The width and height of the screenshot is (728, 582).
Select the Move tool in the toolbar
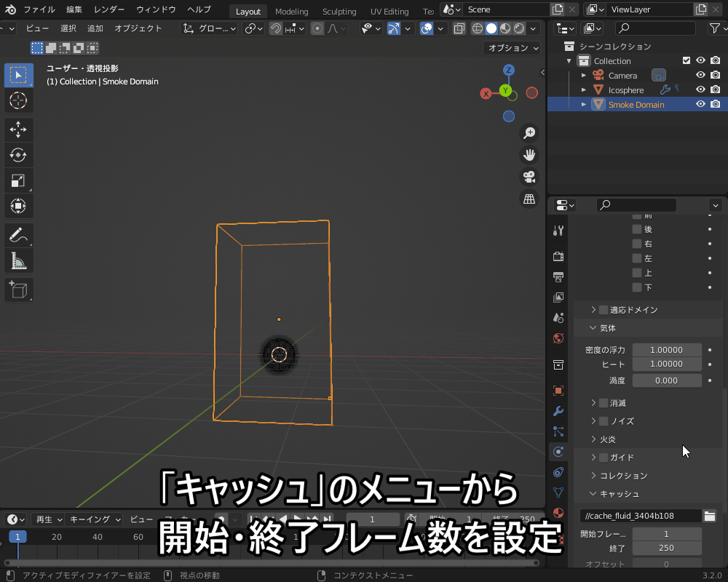coord(18,129)
